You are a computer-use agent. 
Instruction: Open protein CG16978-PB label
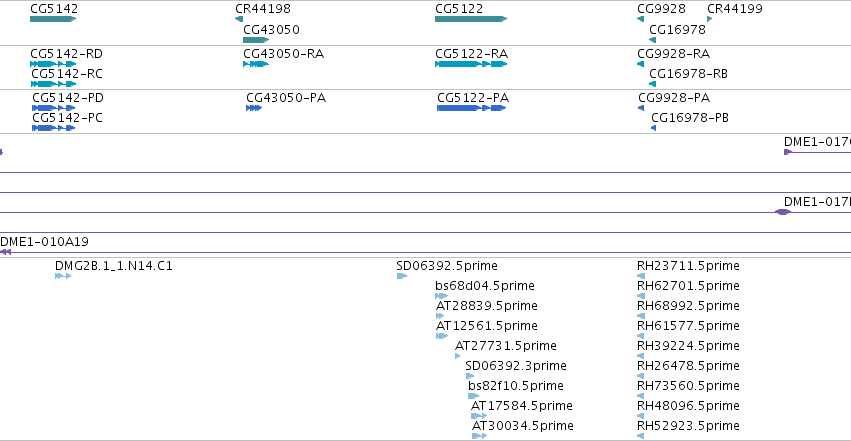[x=690, y=118]
